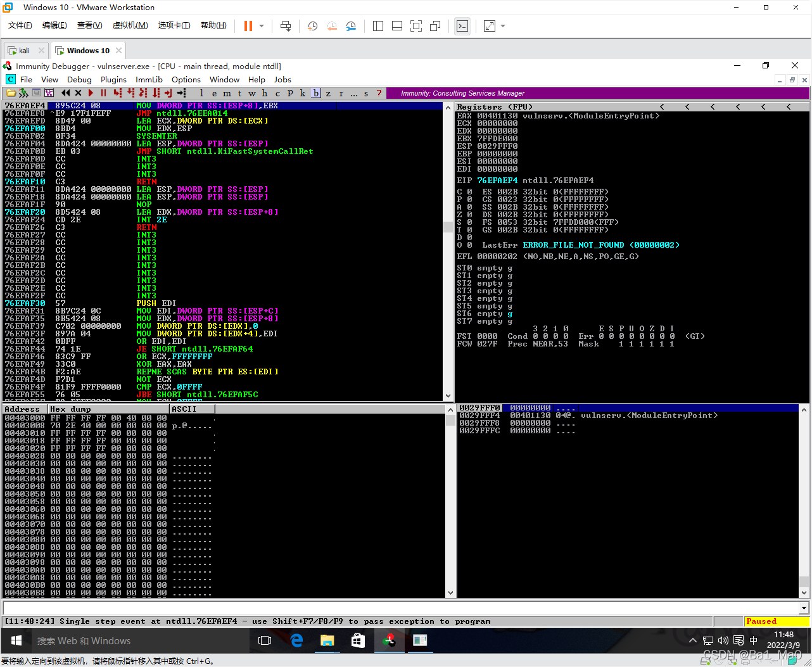
Task: Click the disassembly pane scroll down arrow
Action: 449,396
